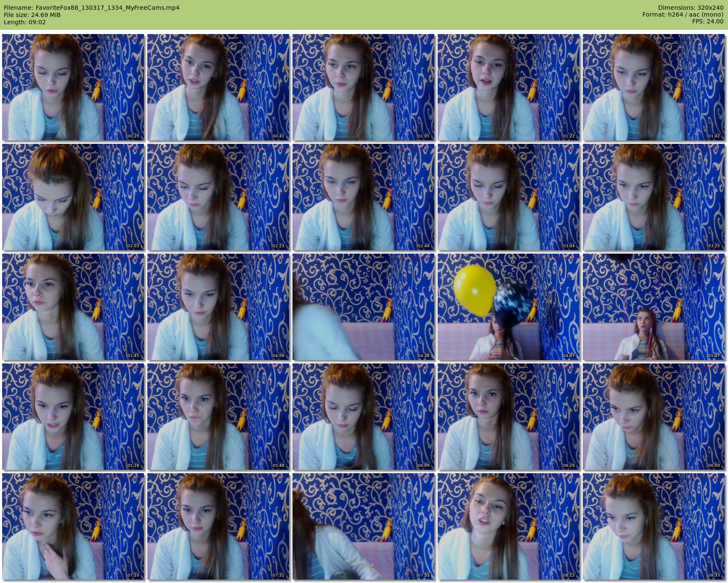Open the balloon frame at 04:47
This screenshot has width=728, height=583.
click(x=508, y=307)
